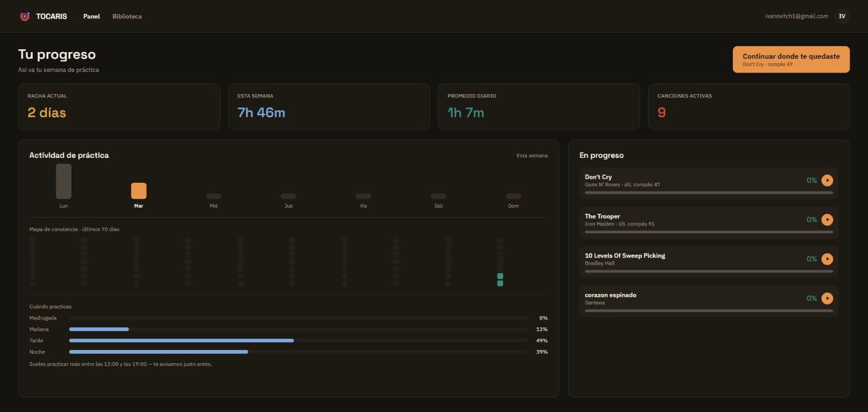Viewport: 868px width, 412px height.
Task: Play corazon espinado by Santana
Action: point(827,298)
